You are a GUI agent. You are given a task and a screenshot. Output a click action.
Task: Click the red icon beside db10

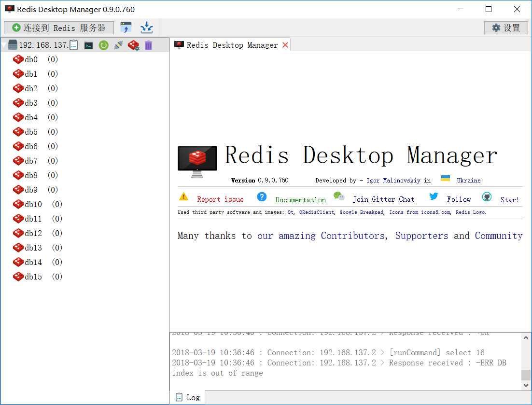[x=18, y=204]
